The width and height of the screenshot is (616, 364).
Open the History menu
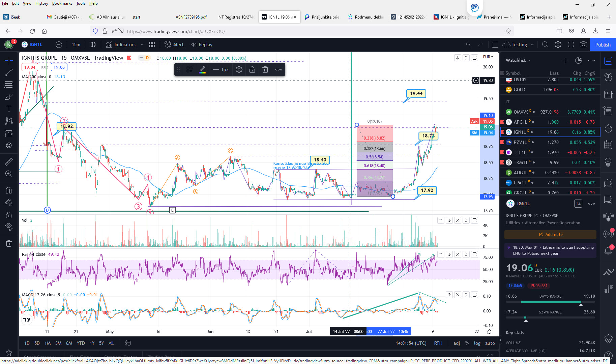pyautogui.click(x=42, y=3)
